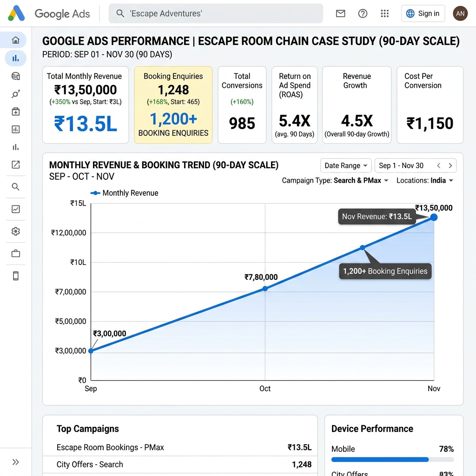This screenshot has height=476, width=476.
Task: Open the apps grid icon
Action: [x=384, y=13]
